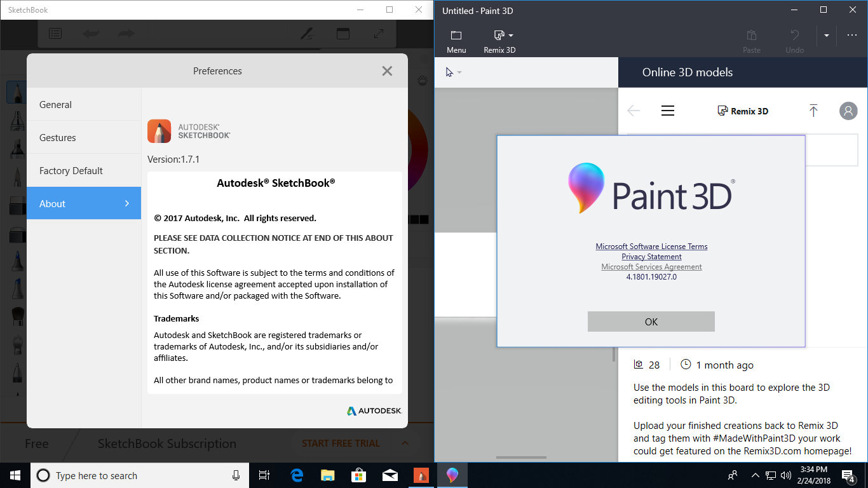The height and width of the screenshot is (488, 868).
Task: Open the Paint 3D Menu button
Action: coord(456,42)
